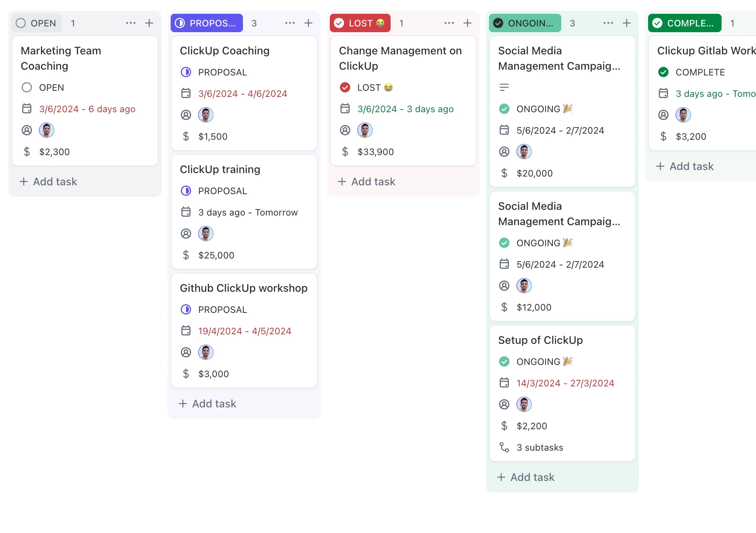Viewport: 756px width, 533px height.
Task: Click the $33,900 value on Change Management card
Action: (375, 152)
